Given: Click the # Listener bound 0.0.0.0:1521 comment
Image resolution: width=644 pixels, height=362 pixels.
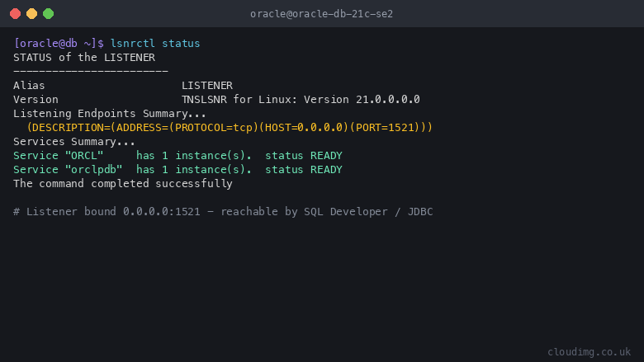Looking at the screenshot, I should click(223, 212).
